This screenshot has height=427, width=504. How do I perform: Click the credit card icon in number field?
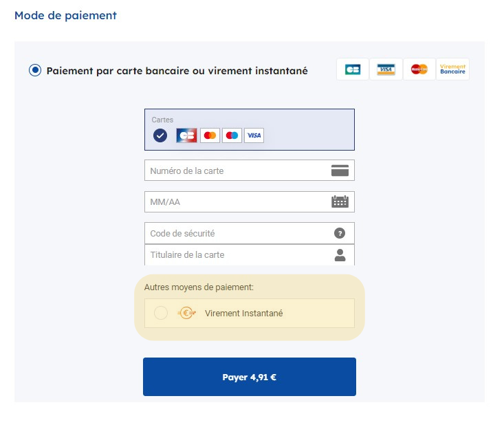click(x=340, y=171)
